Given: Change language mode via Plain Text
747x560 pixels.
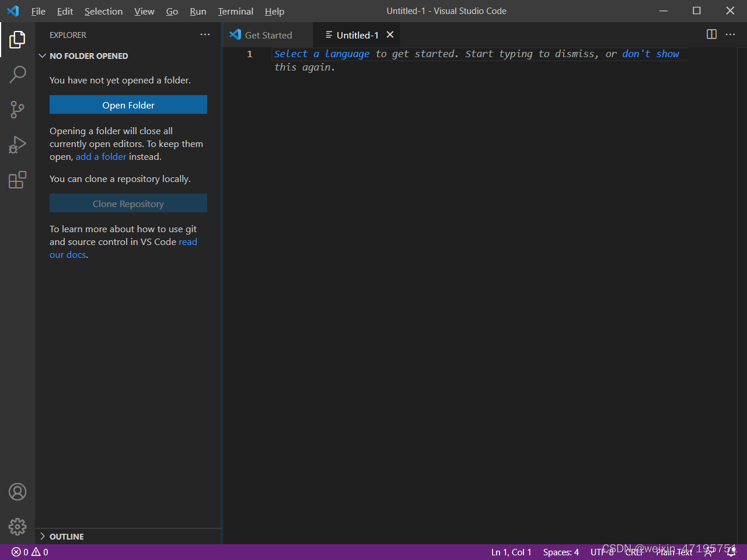Looking at the screenshot, I should [x=674, y=552].
